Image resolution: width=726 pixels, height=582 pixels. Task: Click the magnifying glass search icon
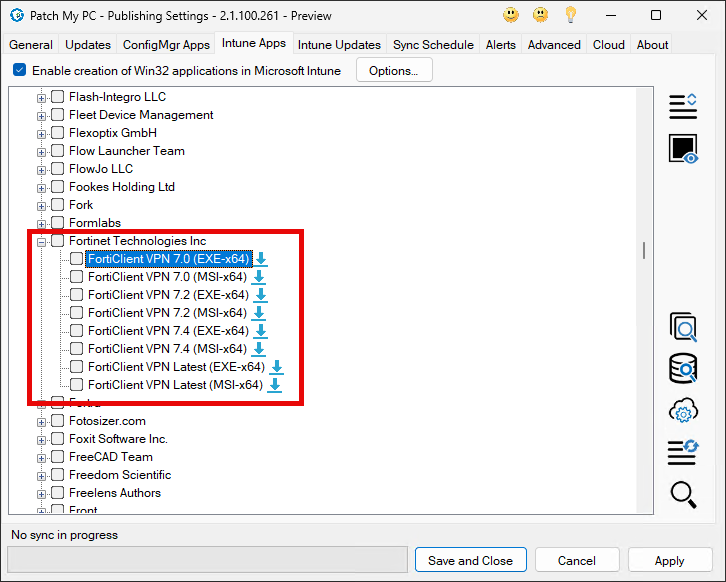click(683, 494)
